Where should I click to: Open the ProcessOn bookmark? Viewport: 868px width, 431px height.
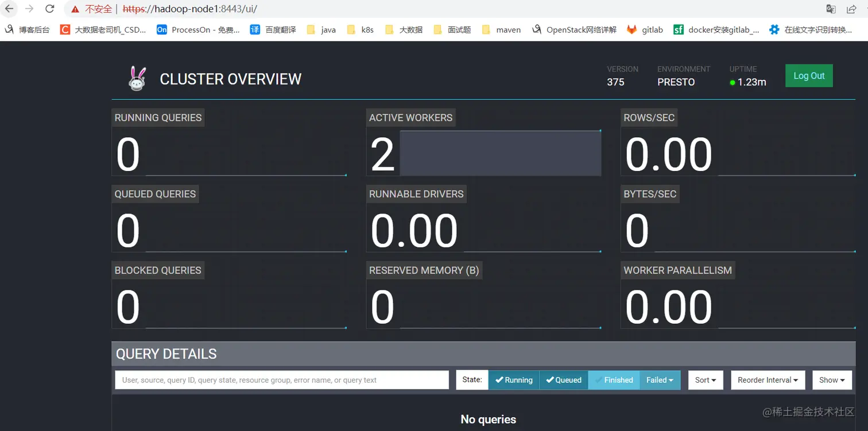(198, 29)
